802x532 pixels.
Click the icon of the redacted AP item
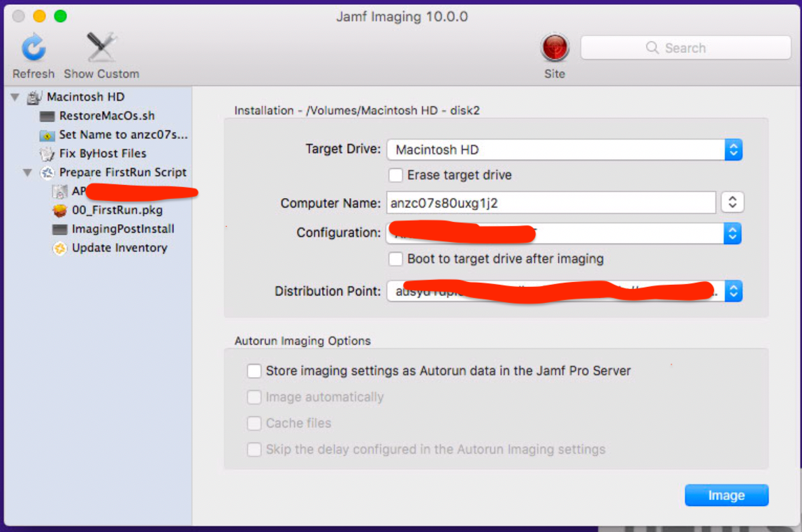coord(60,191)
